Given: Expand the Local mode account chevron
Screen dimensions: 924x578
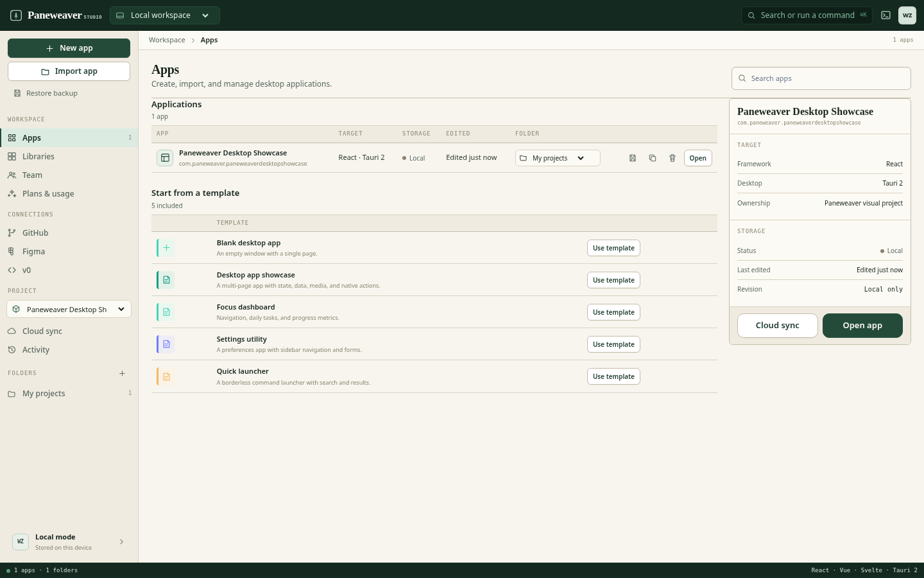Looking at the screenshot, I should click(x=121, y=542).
